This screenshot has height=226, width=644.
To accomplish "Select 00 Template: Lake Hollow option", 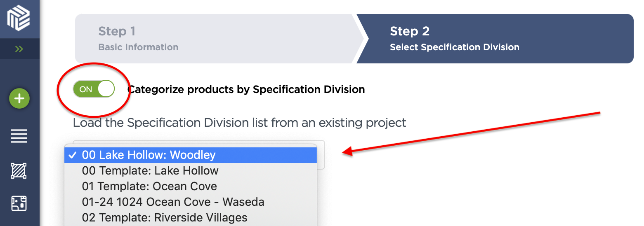I will [150, 171].
